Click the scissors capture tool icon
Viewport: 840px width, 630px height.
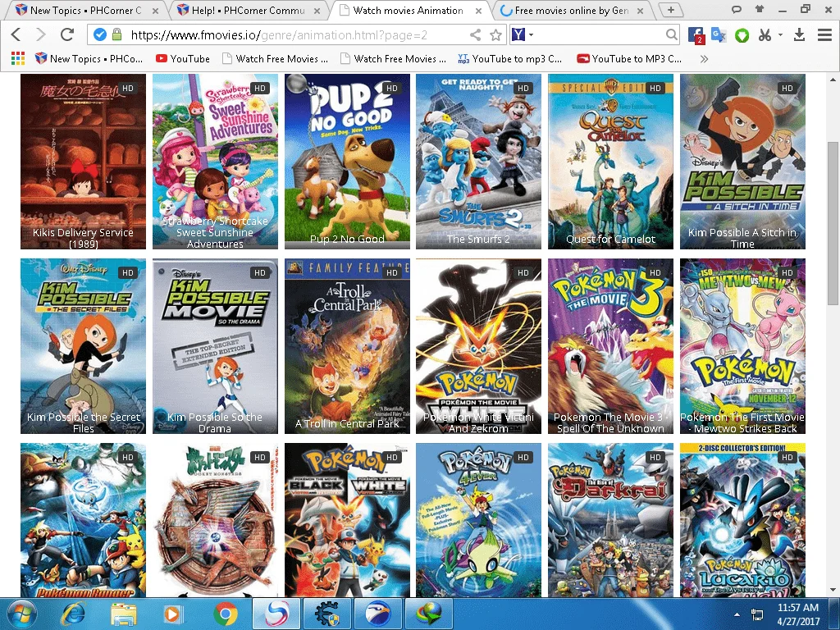point(765,34)
